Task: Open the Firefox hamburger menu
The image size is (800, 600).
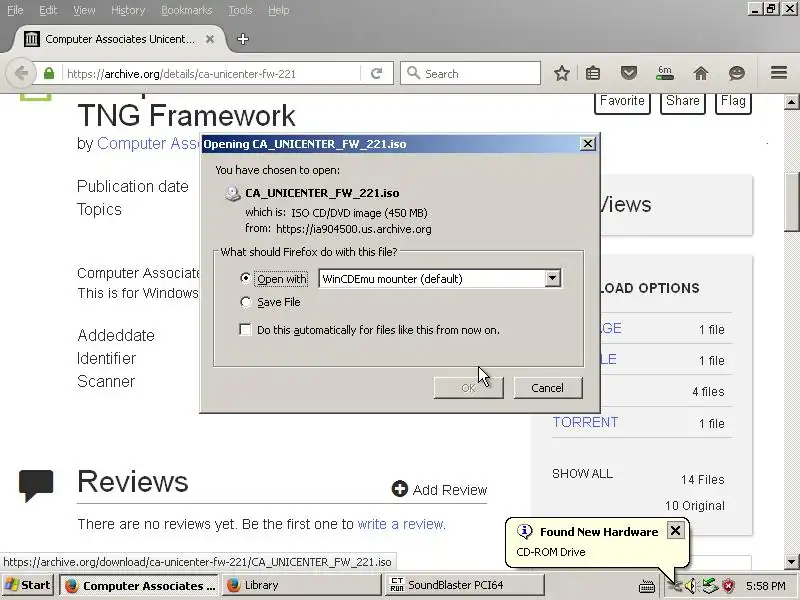Action: 779,73
